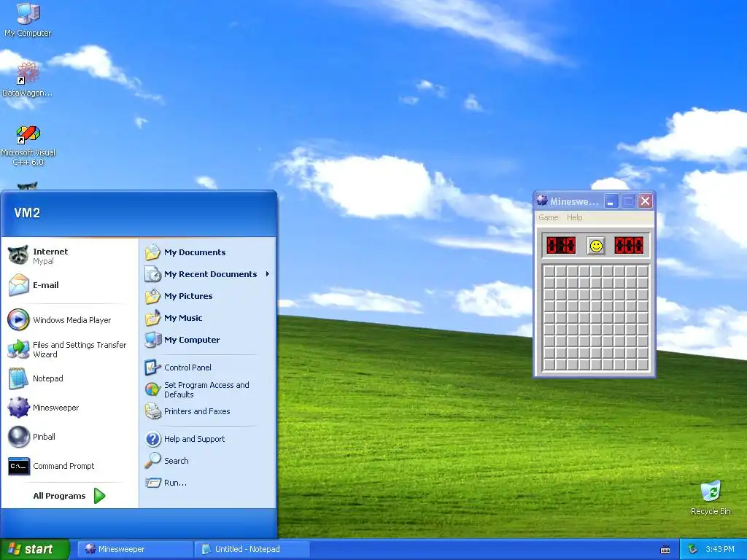Start Files and Settings Transfer Wizard
747x560 pixels.
coord(67,349)
